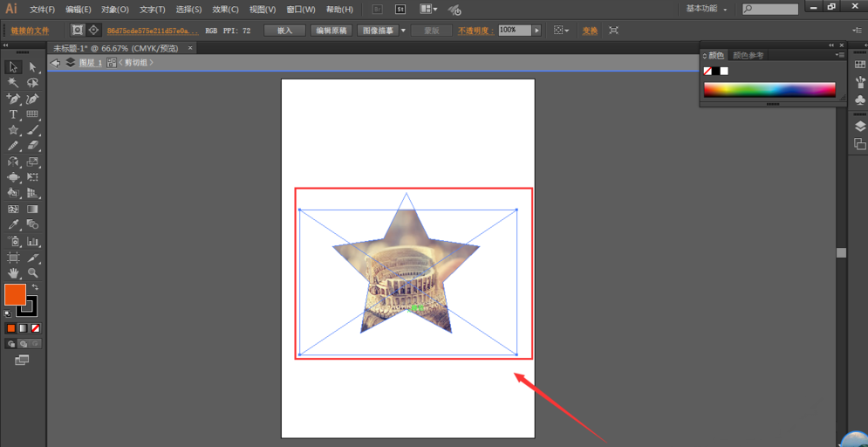Swap fill and stroke colors
868x447 pixels.
pyautogui.click(x=36, y=287)
